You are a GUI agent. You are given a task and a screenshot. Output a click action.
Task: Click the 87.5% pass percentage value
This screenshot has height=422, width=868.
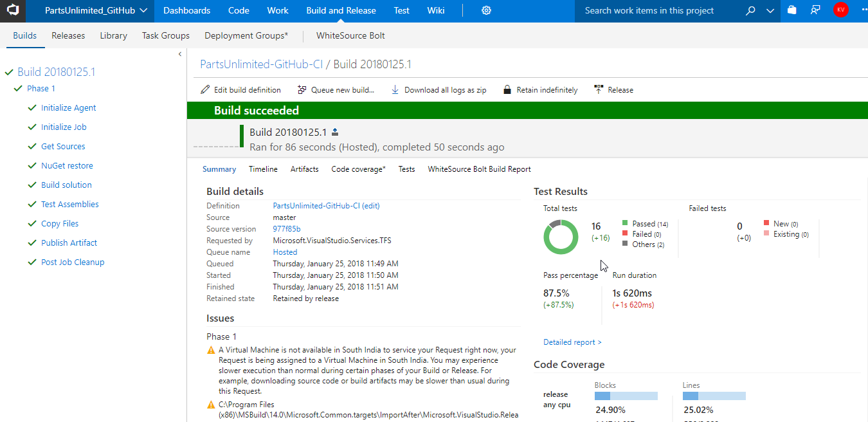pyautogui.click(x=556, y=293)
